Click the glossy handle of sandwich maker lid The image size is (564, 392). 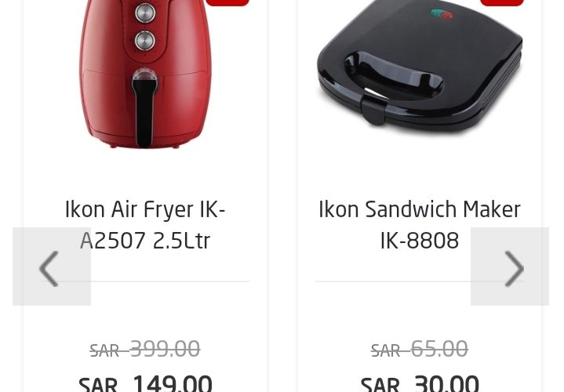[x=394, y=74]
